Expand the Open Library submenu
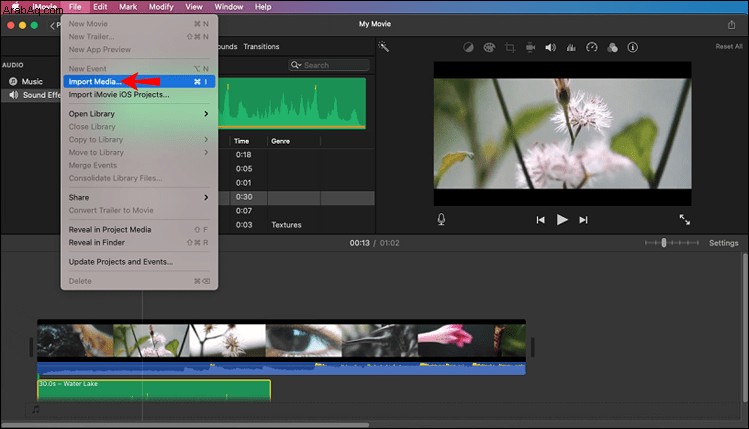Image resolution: width=749 pixels, height=429 pixels. [139, 114]
